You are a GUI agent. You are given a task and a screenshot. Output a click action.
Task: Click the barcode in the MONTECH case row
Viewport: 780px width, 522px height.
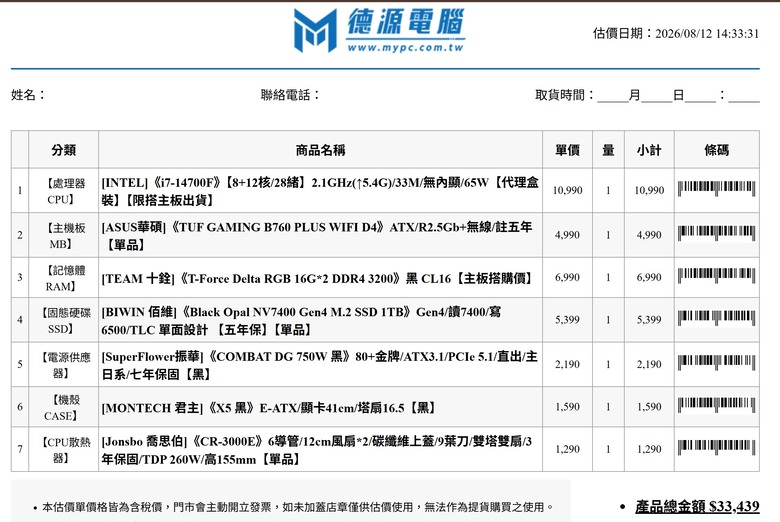pyautogui.click(x=716, y=405)
